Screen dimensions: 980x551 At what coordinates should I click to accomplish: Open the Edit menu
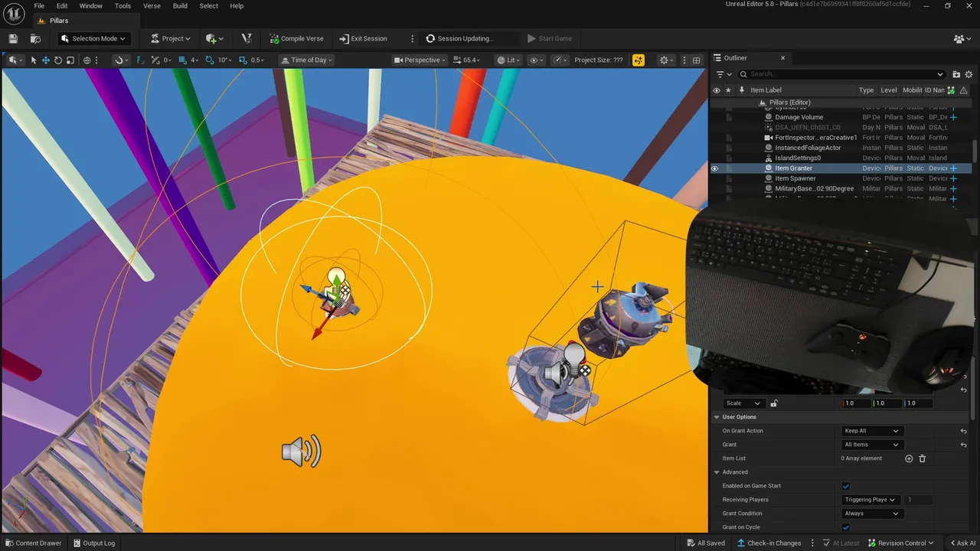click(x=62, y=5)
